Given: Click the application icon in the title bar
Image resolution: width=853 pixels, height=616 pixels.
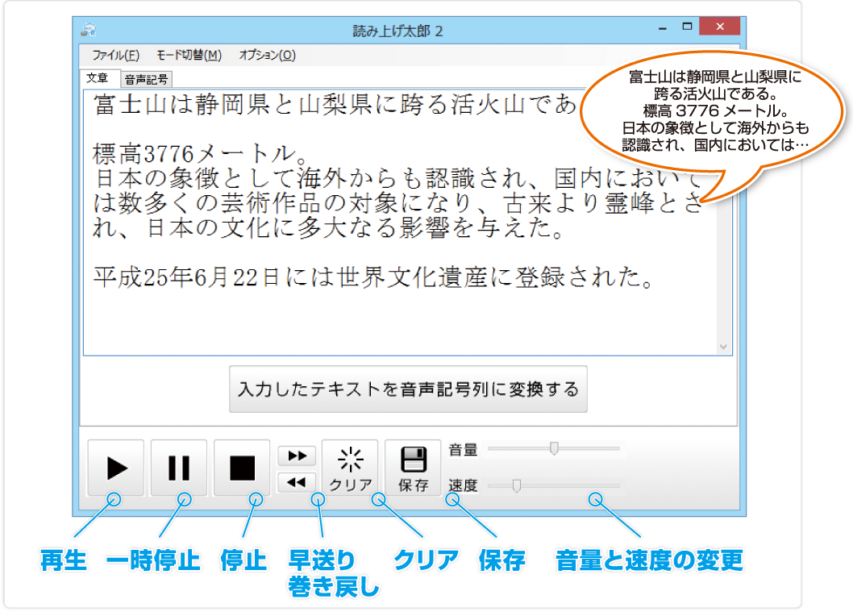Looking at the screenshot, I should 89,30.
